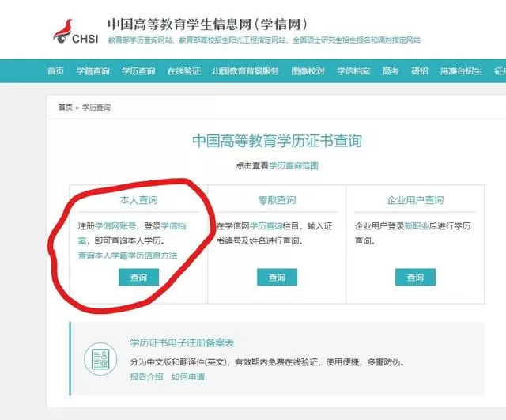Click 查询 button under 本人查询

tap(139, 277)
